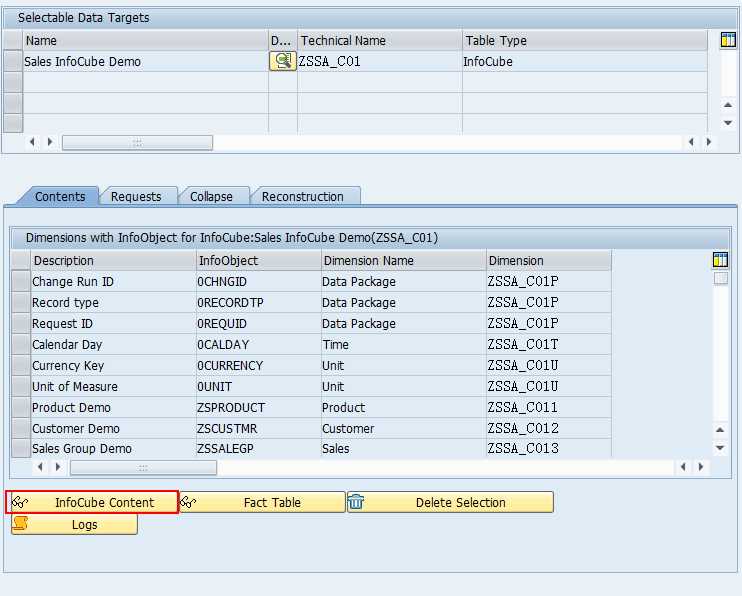Select the ZSCUSTMR InfoObject cell

click(x=258, y=428)
